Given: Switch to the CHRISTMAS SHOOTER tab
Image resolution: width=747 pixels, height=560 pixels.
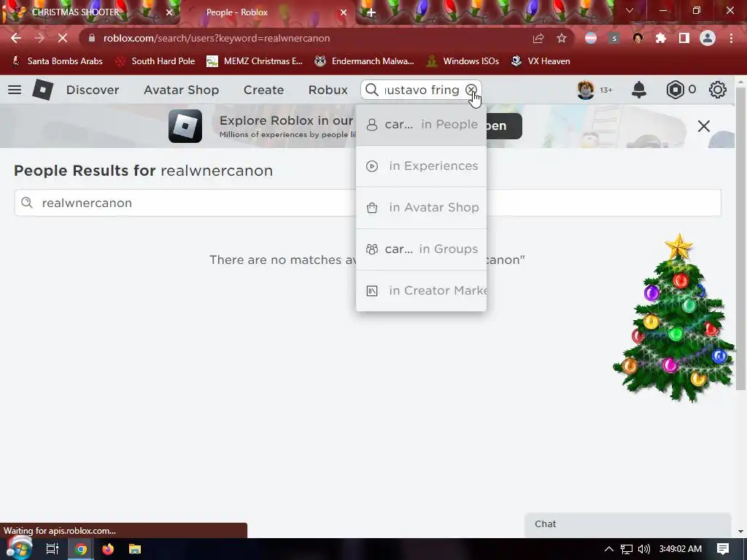Looking at the screenshot, I should (x=90, y=12).
